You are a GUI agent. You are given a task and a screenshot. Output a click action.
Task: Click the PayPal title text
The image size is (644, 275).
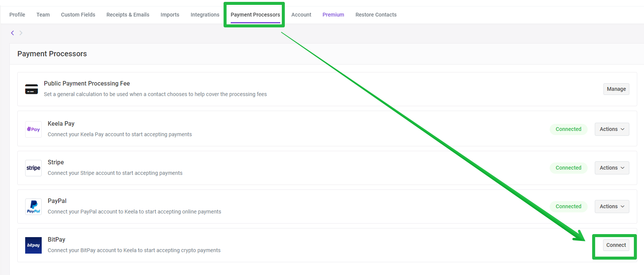(x=57, y=201)
